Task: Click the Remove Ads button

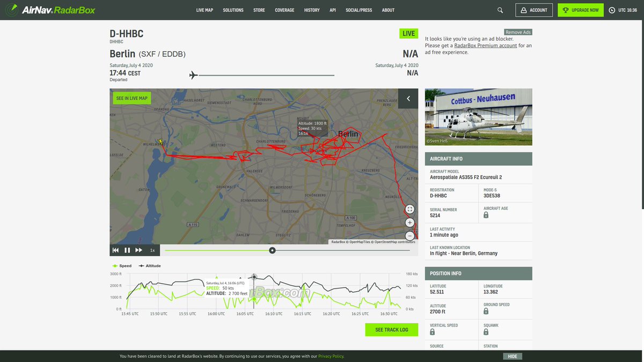Action: pyautogui.click(x=518, y=32)
